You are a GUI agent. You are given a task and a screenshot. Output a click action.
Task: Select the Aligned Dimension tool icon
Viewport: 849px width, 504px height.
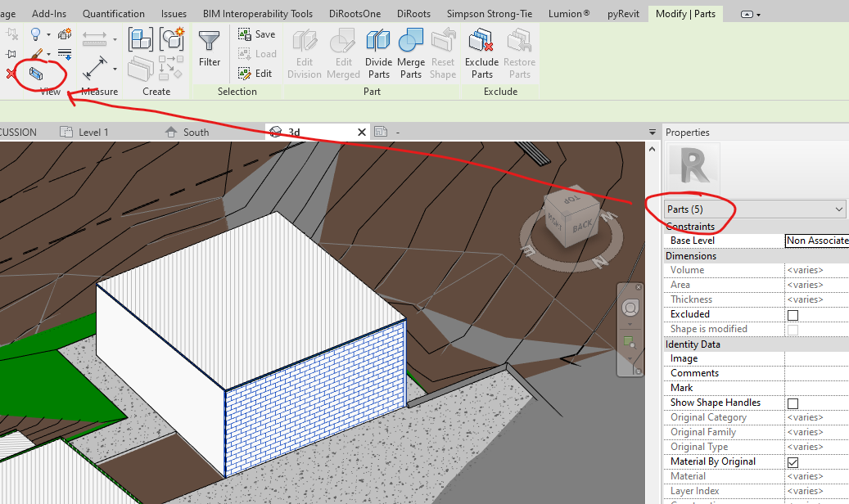tap(95, 68)
